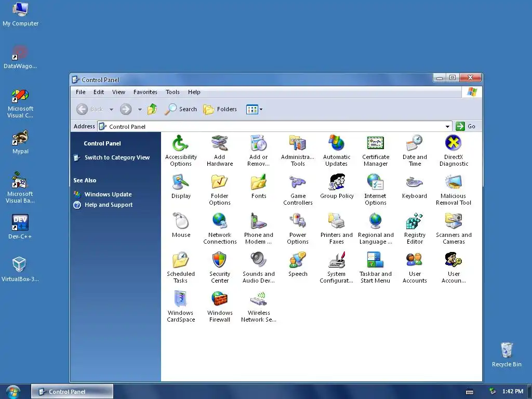532x399 pixels.
Task: Click the taskbar clock
Action: click(x=513, y=392)
